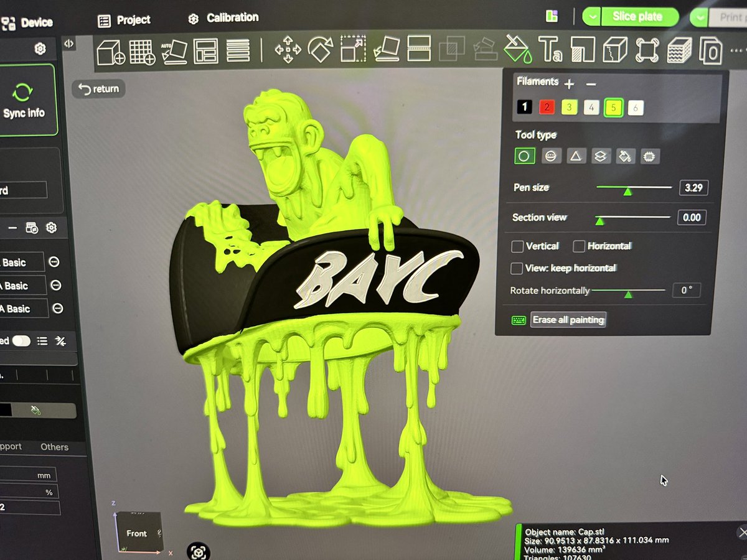
Task: Click the Rotate horizontally slider
Action: click(x=628, y=291)
